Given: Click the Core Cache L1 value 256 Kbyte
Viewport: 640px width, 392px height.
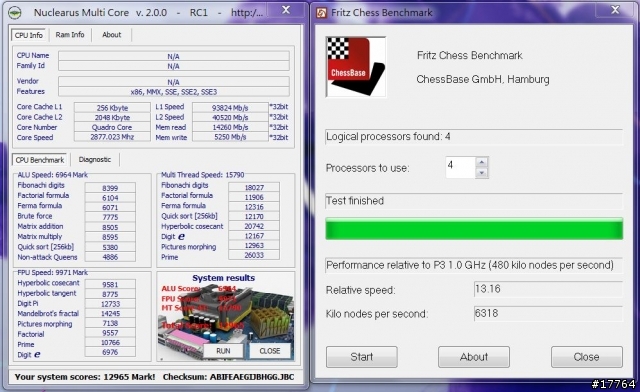Looking at the screenshot, I should click(x=112, y=108).
